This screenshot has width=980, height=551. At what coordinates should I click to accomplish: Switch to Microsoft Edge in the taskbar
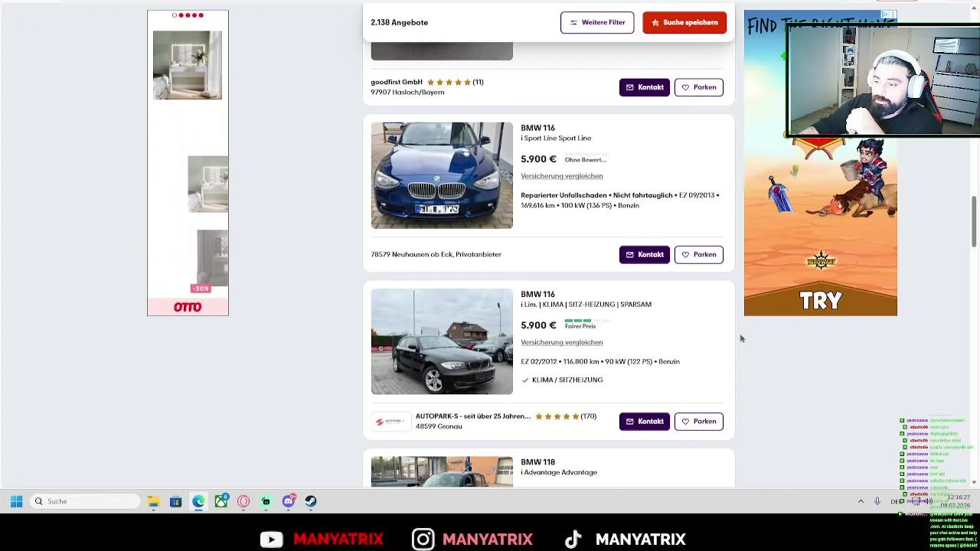198,501
